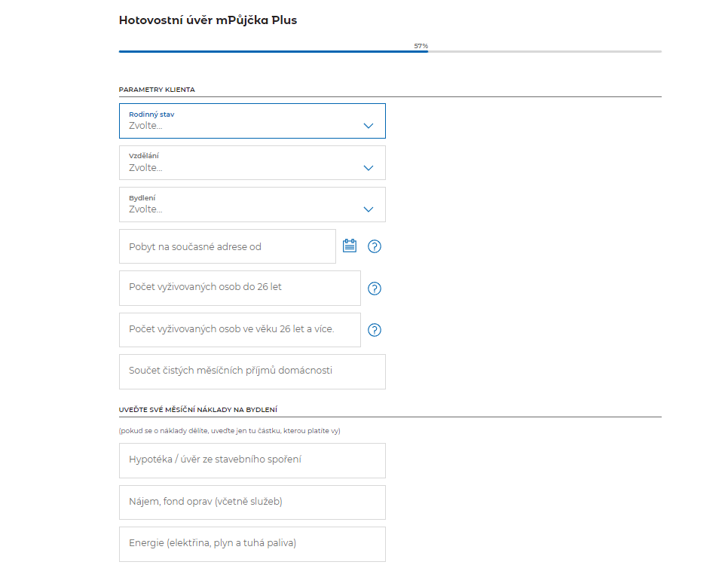The height and width of the screenshot is (568, 728).
Task: Focus the Pobyt na současné adrese od field
Action: pyautogui.click(x=227, y=246)
